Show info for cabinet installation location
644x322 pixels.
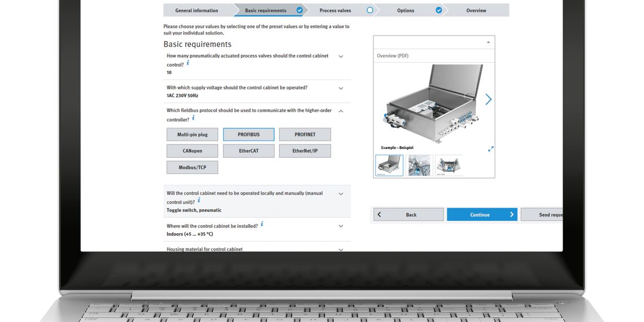pos(262,224)
